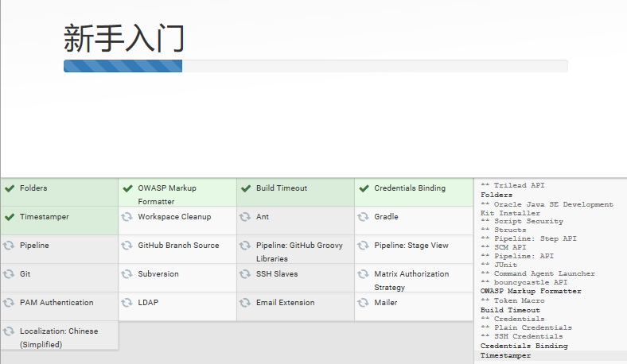
Task: Click the Token Macro log line
Action: click(x=512, y=301)
